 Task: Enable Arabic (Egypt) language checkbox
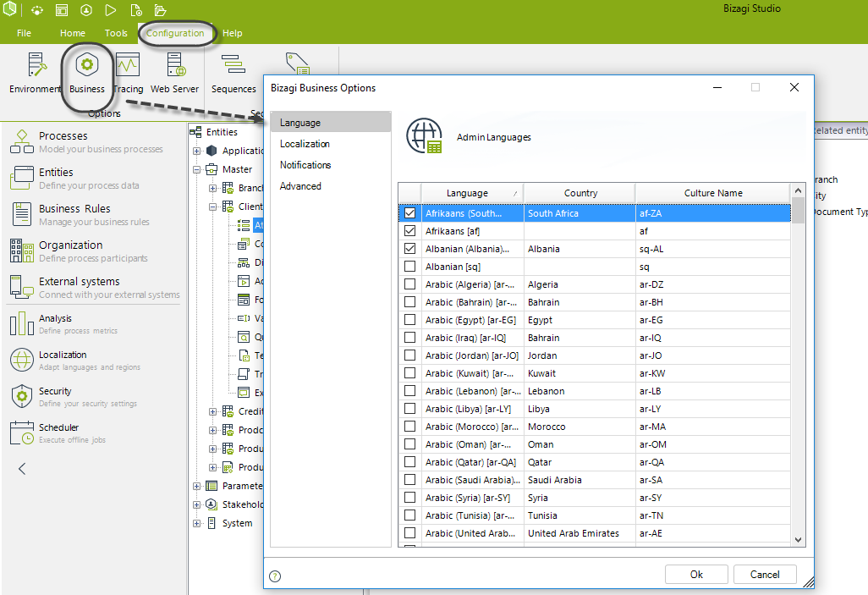pyautogui.click(x=409, y=320)
